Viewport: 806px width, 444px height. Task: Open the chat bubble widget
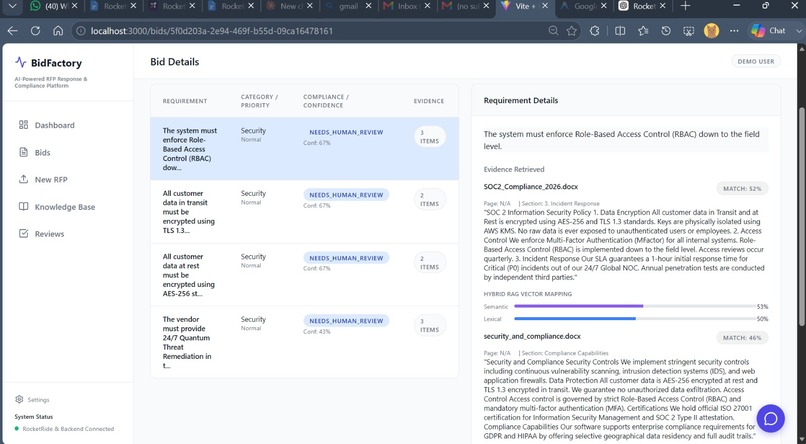770,418
